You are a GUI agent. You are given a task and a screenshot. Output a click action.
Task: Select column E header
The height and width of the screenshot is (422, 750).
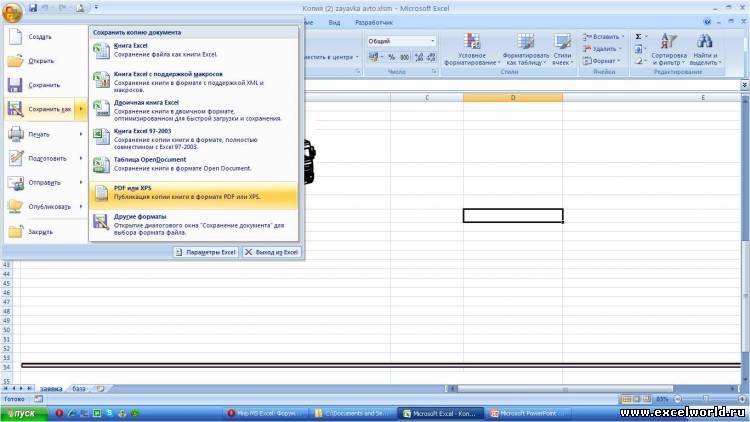click(x=702, y=98)
